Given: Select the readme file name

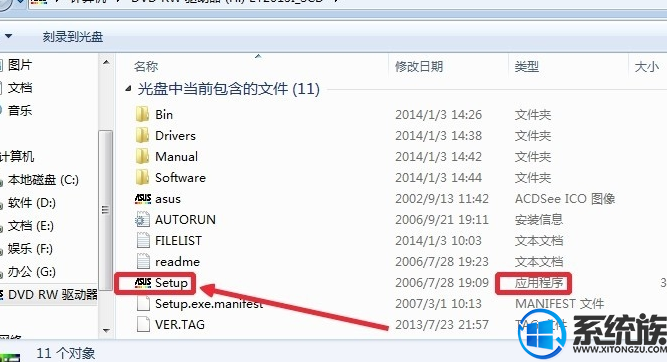Looking at the screenshot, I should pos(177,261).
